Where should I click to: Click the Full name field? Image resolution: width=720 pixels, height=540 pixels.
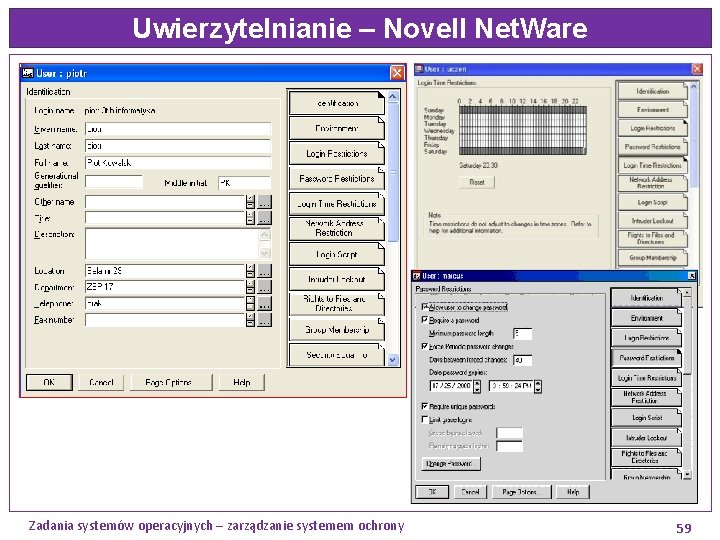point(178,163)
